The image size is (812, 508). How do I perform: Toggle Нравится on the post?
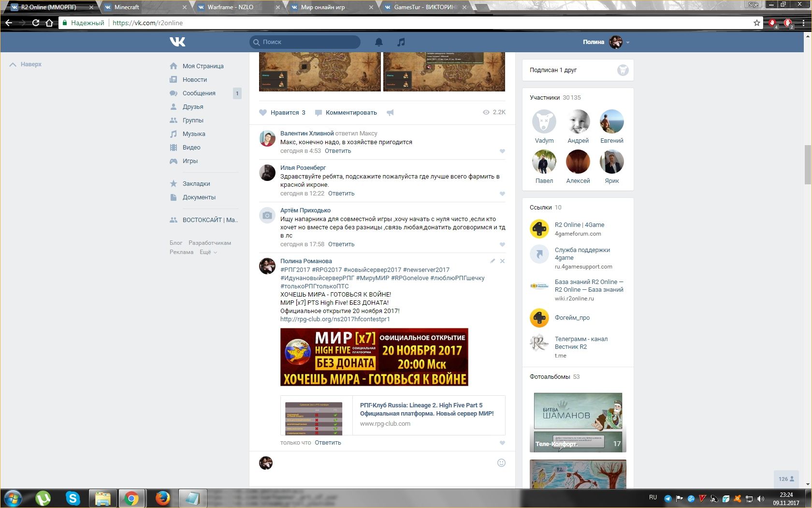[x=282, y=113]
